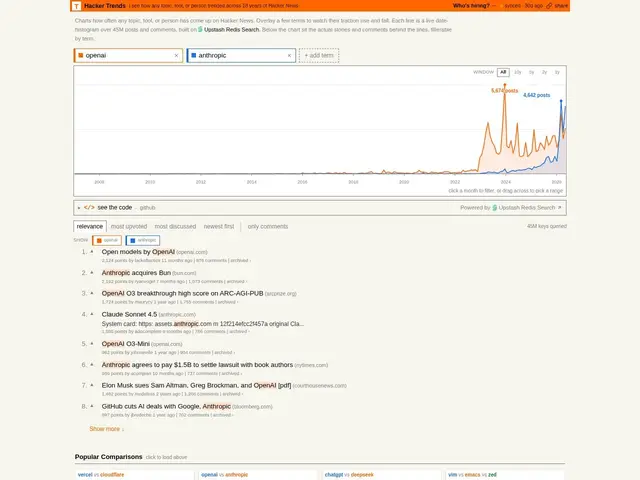This screenshot has height=480, width=640.
Task: Click the 2024 label on chart axis
Action: pos(505,182)
